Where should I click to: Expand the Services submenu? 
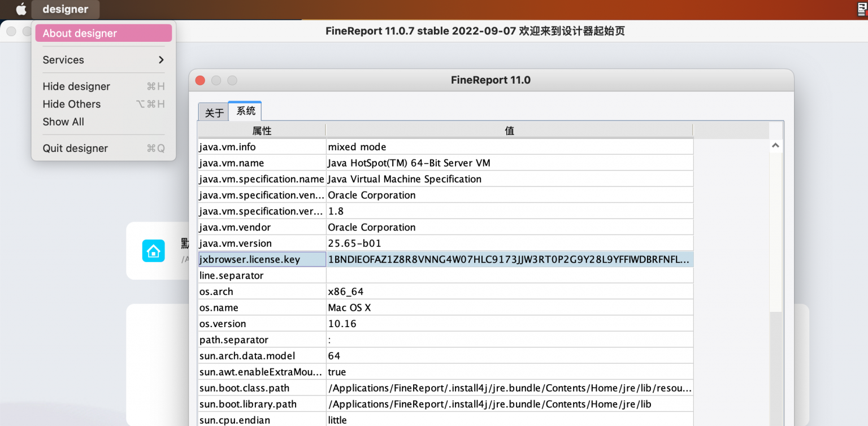tap(63, 59)
